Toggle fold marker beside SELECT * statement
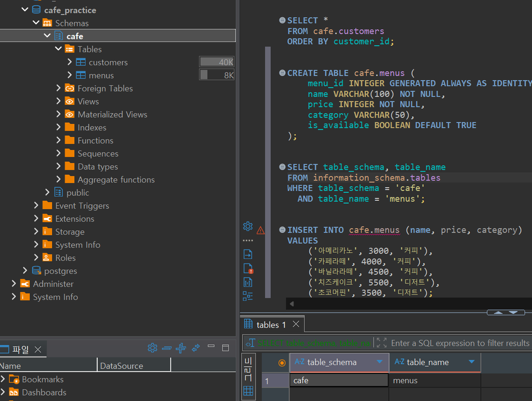 click(282, 20)
